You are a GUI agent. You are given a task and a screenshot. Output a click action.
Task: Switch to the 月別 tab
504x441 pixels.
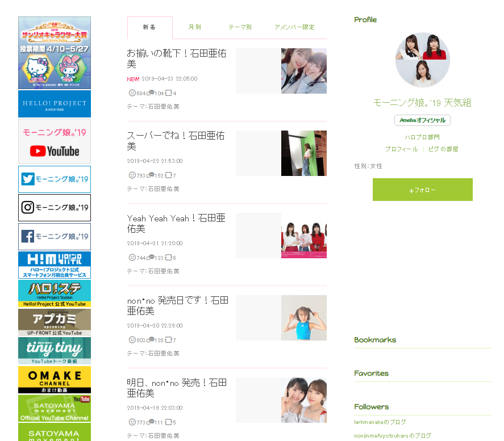pos(195,27)
